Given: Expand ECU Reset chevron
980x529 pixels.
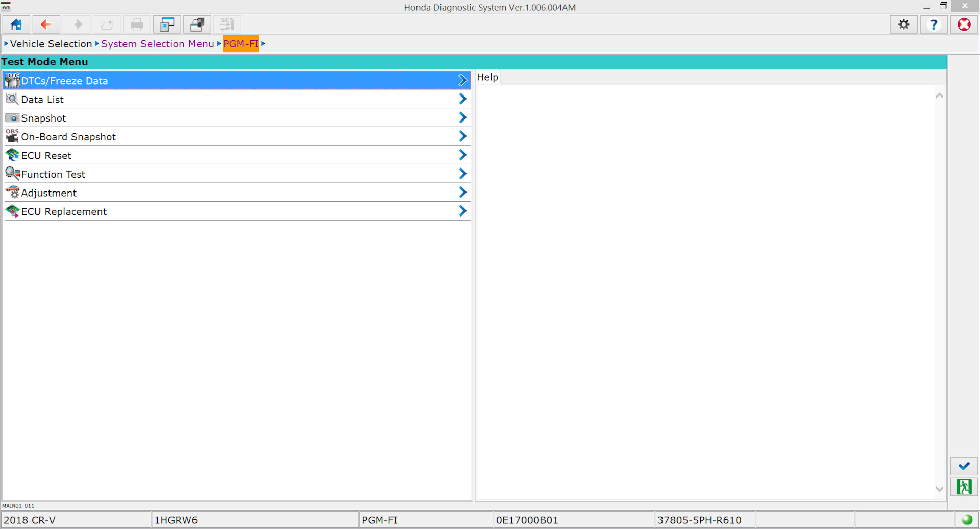Looking at the screenshot, I should [x=462, y=155].
